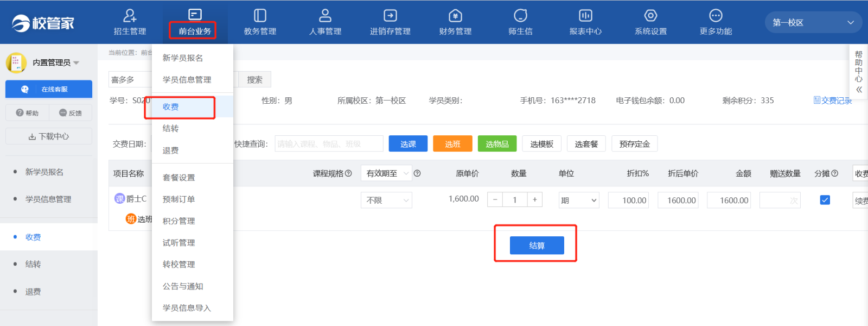Open 交费记录 link
Screen dimensions: 868x326
pyautogui.click(x=833, y=101)
